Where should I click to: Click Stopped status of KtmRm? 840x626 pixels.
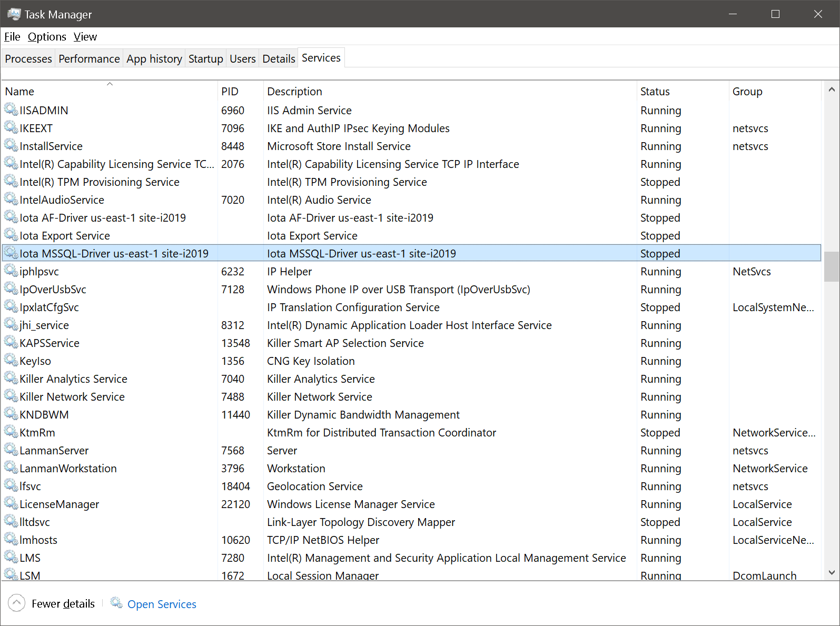[660, 432]
